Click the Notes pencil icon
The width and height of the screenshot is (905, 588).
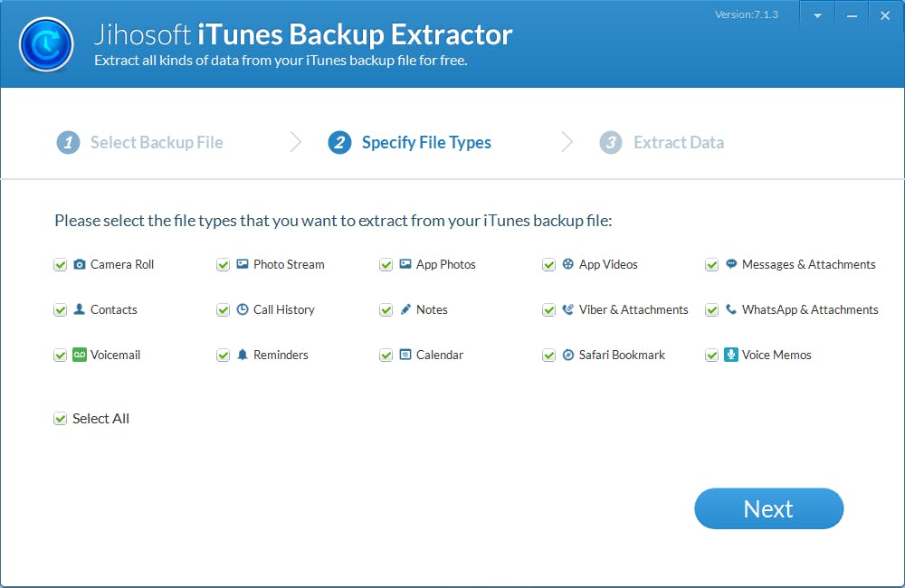coord(405,309)
